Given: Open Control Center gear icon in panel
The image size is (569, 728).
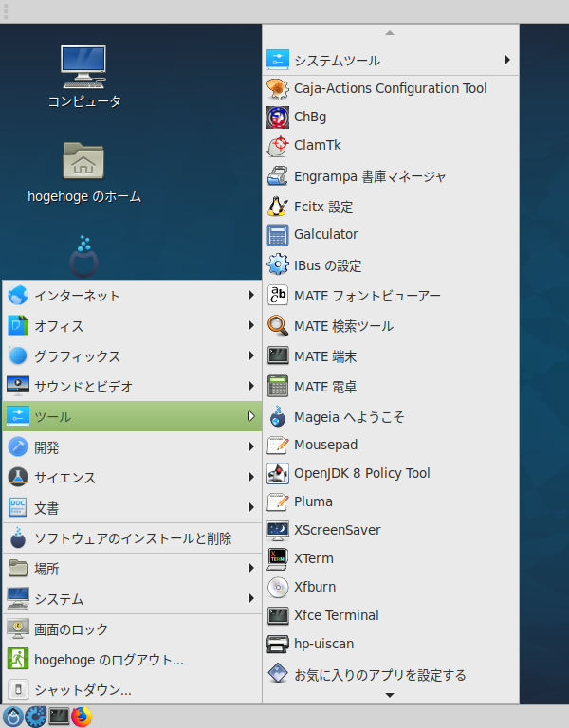Looking at the screenshot, I should [35, 717].
